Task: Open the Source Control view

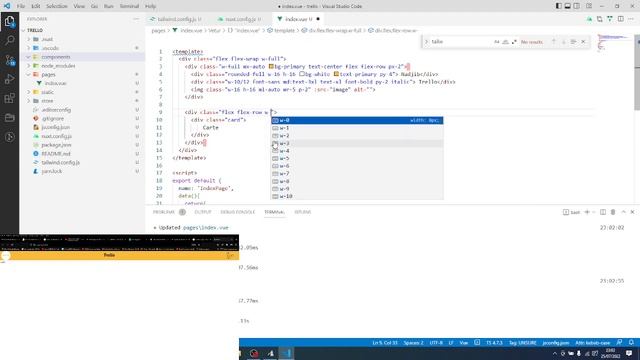Action: (x=9, y=60)
